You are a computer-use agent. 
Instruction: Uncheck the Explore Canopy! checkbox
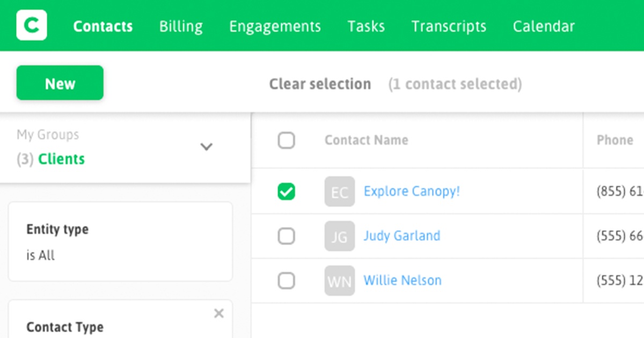click(287, 192)
